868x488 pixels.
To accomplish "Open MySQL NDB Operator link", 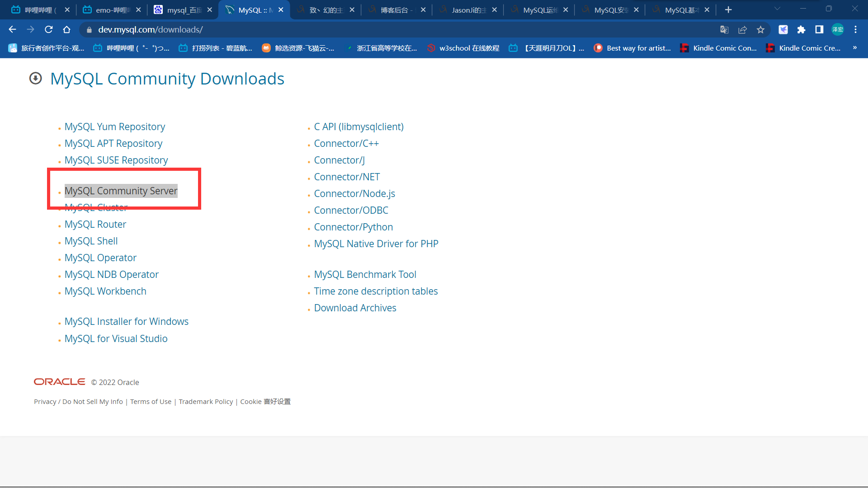I will [112, 274].
